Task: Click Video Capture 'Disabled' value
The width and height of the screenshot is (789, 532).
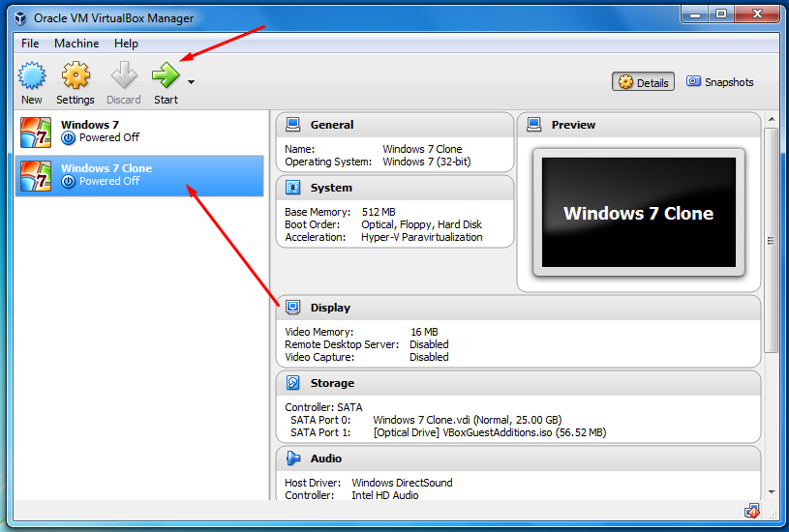Action: pyautogui.click(x=429, y=357)
